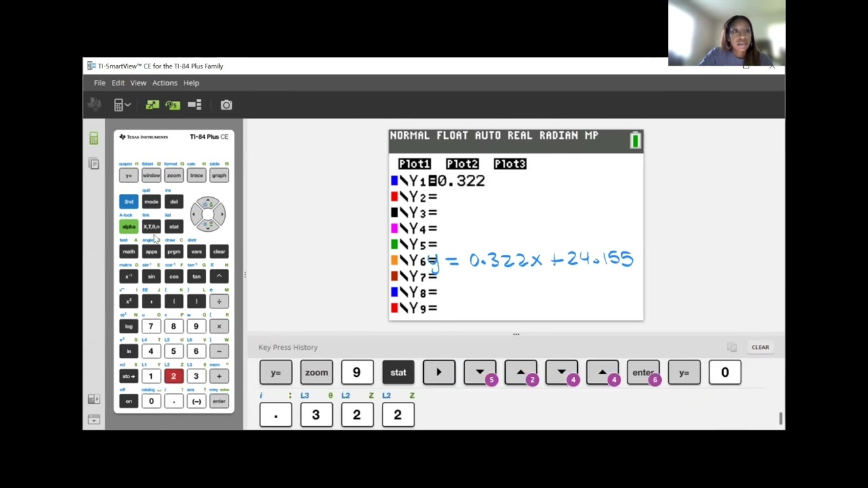Click the division key
Viewport: 868px width, 488px height.
pos(219,302)
